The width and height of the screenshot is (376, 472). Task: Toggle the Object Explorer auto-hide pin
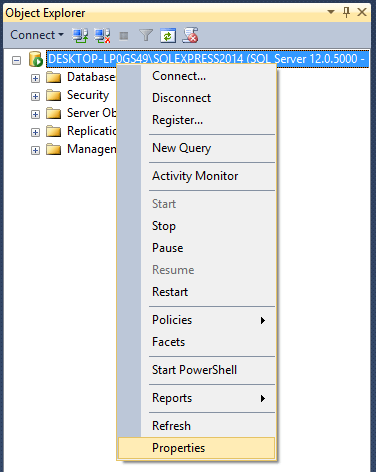point(347,12)
